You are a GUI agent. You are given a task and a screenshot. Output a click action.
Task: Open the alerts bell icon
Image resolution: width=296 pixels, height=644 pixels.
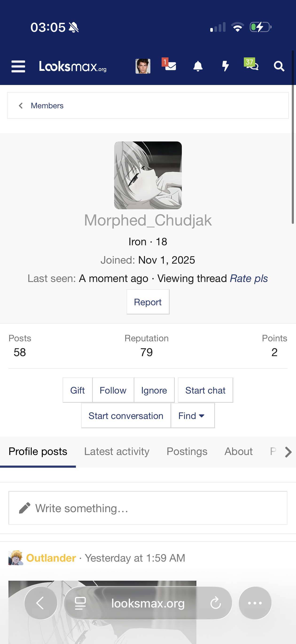[x=198, y=66]
